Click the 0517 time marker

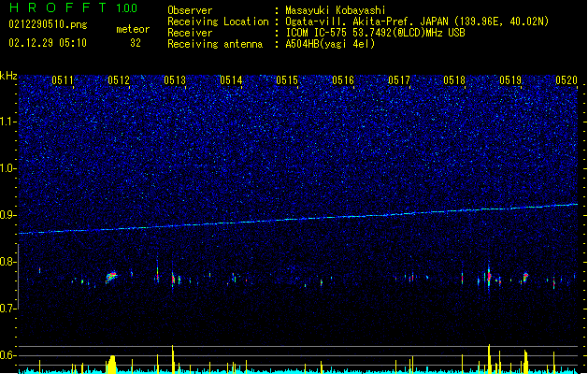399,80
